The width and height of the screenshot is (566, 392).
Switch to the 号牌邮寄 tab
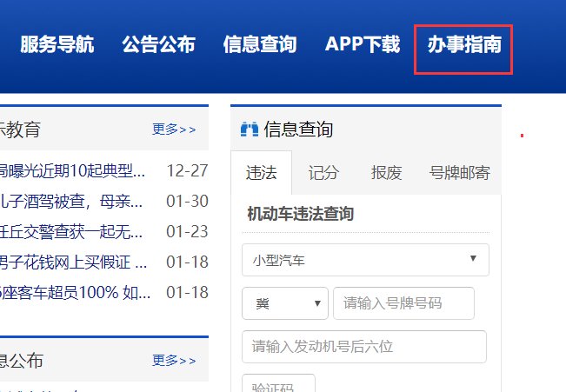tap(459, 173)
